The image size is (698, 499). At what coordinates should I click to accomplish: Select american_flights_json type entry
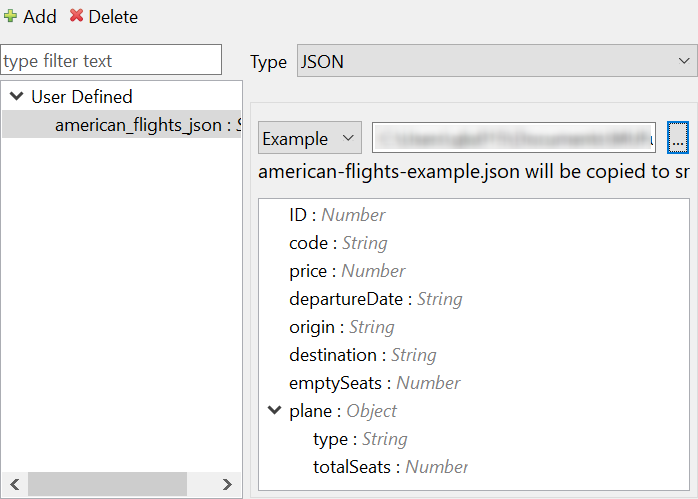coord(122,125)
